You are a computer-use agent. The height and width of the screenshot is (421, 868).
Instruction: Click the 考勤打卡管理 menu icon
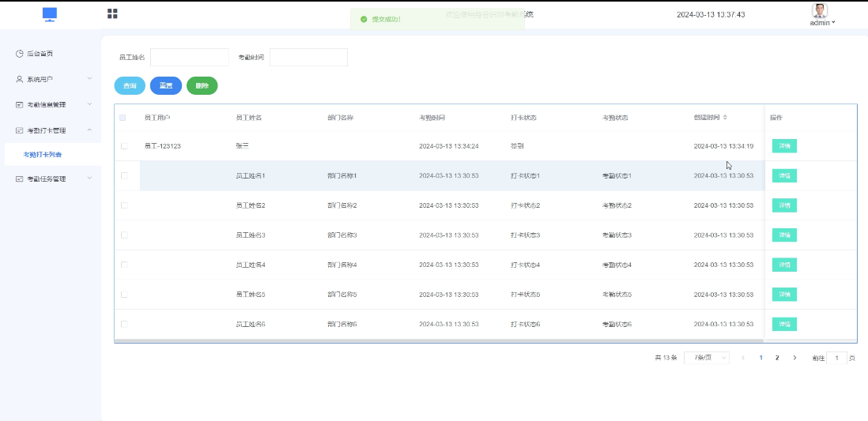tap(20, 130)
